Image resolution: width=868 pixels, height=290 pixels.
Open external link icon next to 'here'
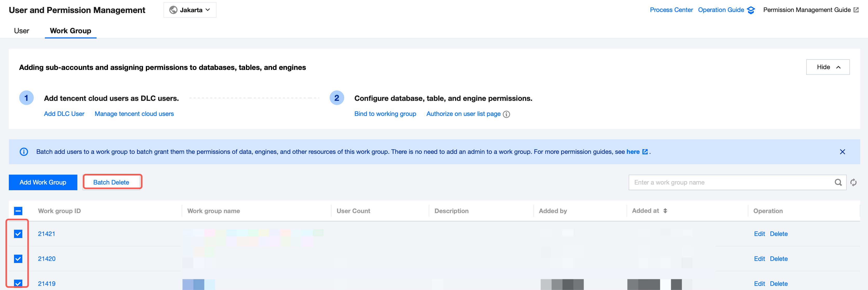(x=645, y=152)
